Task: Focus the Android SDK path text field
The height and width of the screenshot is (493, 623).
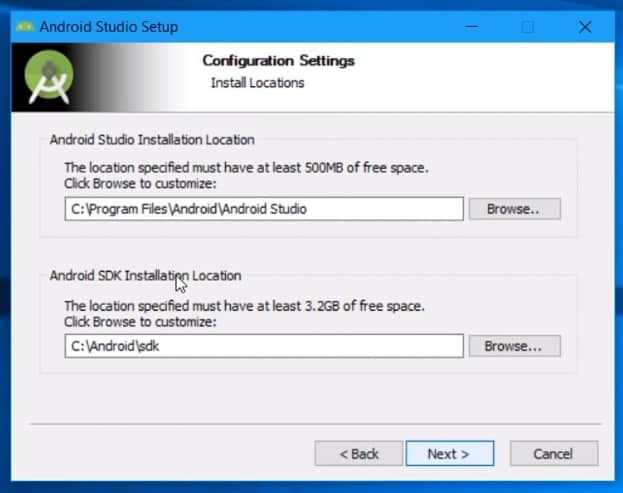Action: [x=264, y=346]
